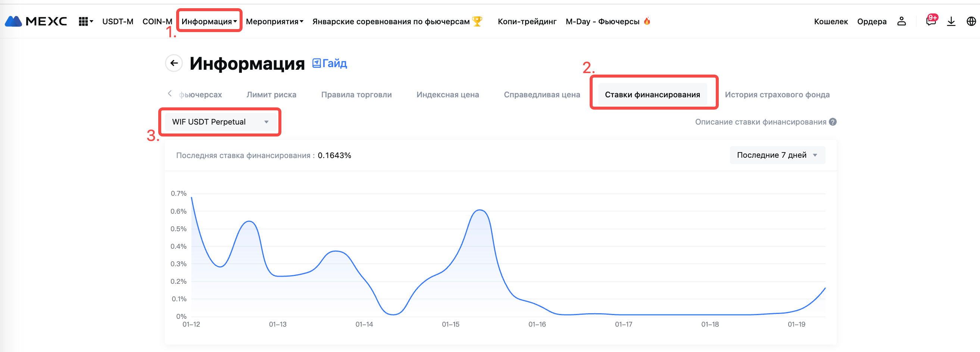The width and height of the screenshot is (980, 352).
Task: Click the 01-15 peak on the chart
Action: tap(480, 210)
